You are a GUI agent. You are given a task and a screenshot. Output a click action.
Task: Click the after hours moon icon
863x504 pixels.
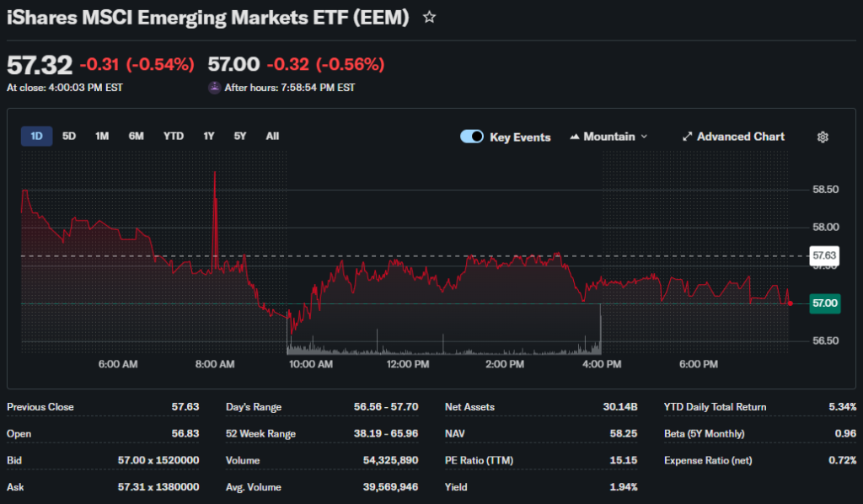(x=215, y=88)
